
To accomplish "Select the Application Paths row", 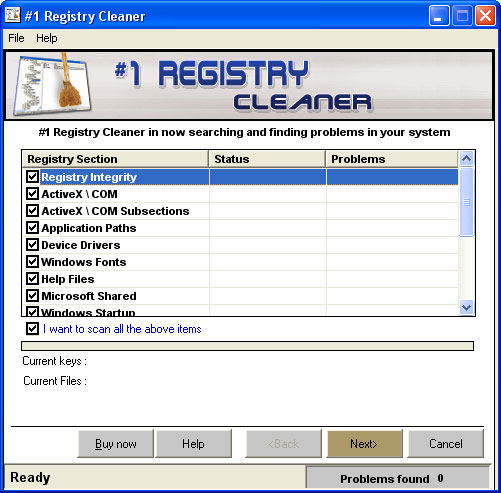I will 240,228.
